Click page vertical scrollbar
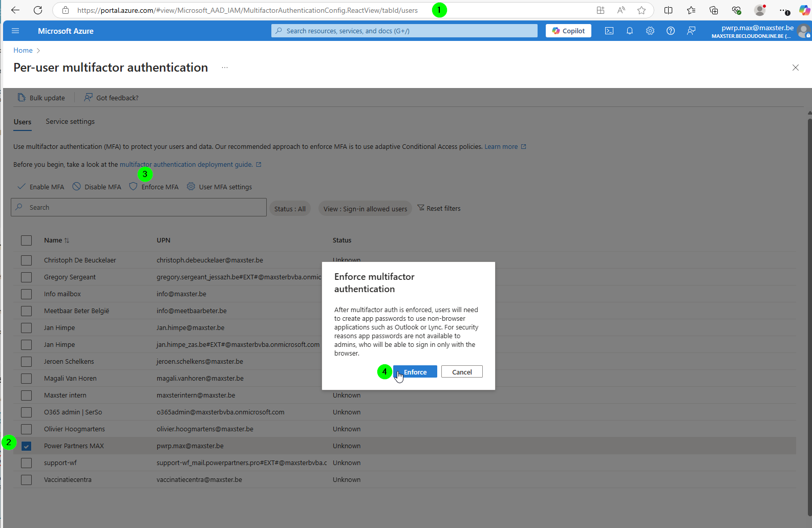Image resolution: width=812 pixels, height=528 pixels. pyautogui.click(x=809, y=317)
